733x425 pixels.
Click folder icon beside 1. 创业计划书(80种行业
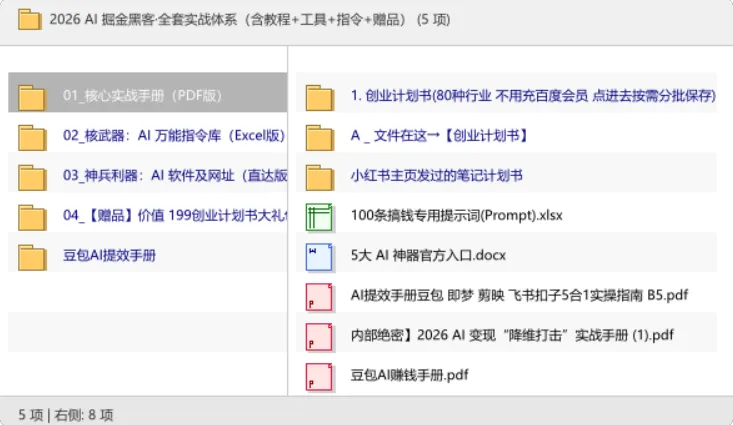coord(320,98)
